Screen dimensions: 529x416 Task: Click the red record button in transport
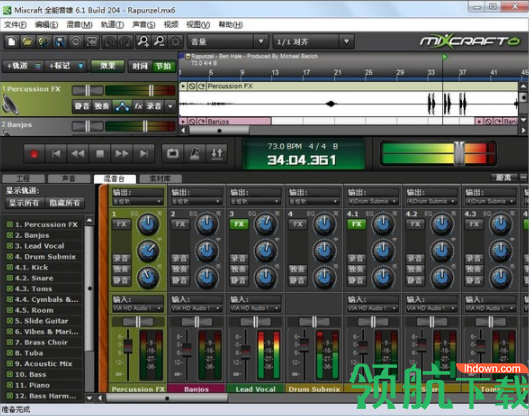point(34,154)
